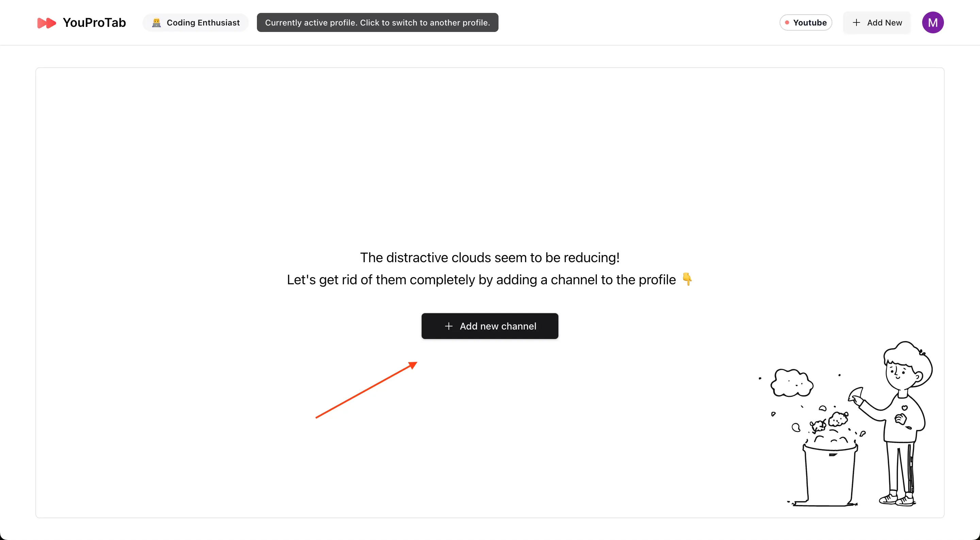Click the user avatar icon top right
980x540 pixels.
933,22
